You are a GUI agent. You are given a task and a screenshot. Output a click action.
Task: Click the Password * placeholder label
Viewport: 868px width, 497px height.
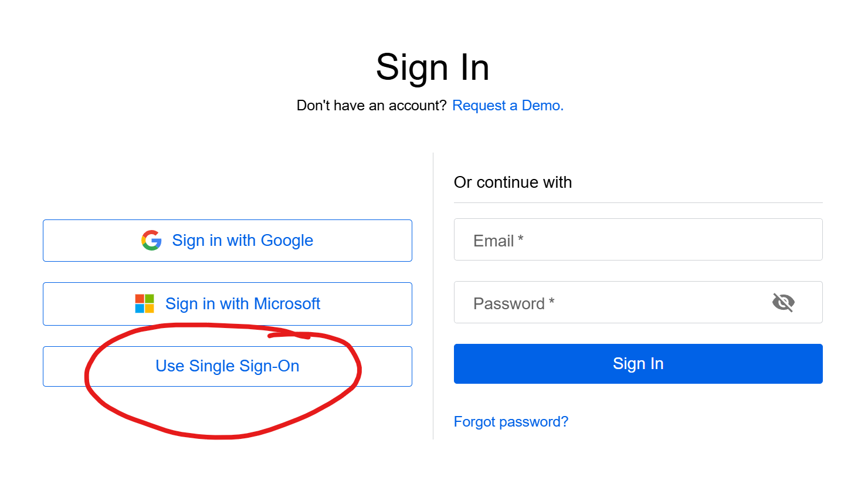[x=514, y=303]
